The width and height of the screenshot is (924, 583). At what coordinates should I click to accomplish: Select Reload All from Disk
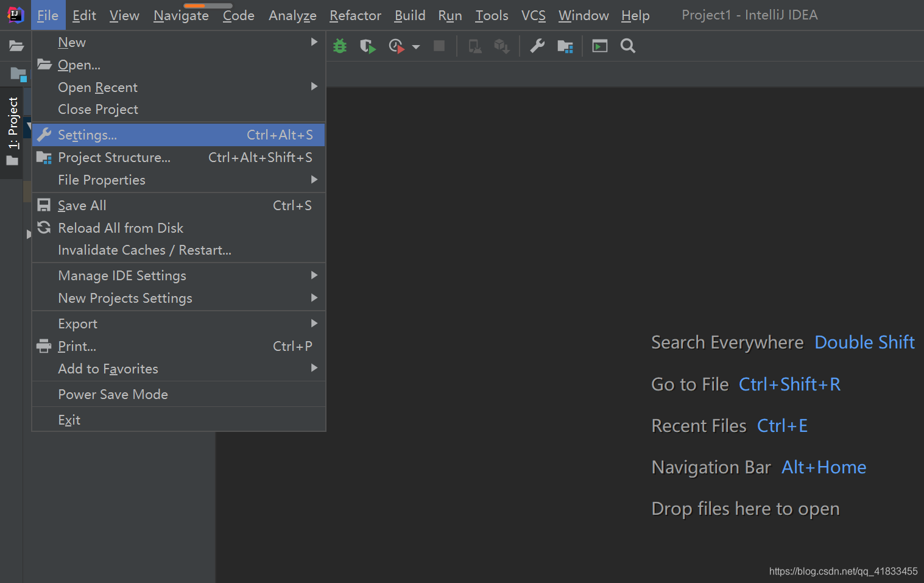178,228
